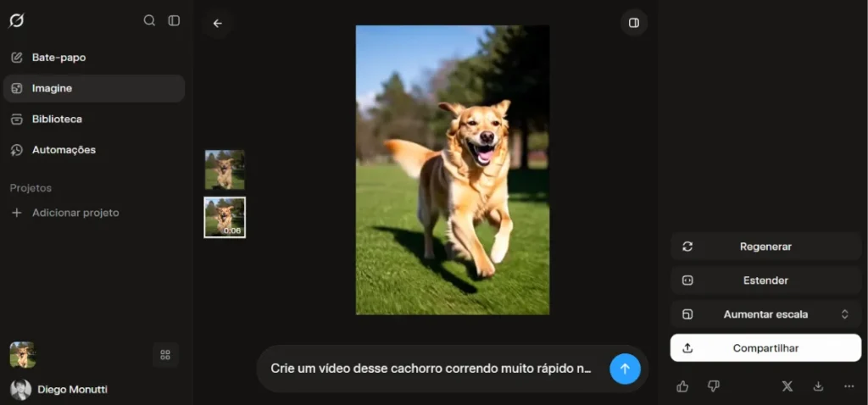Click the main dog video preview
This screenshot has height=405, width=868.
[x=453, y=169]
